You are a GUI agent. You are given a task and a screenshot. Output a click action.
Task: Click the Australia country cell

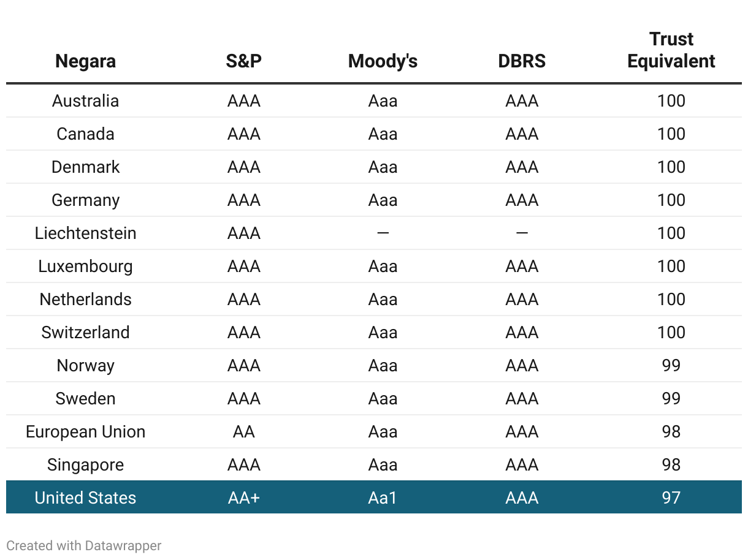pyautogui.click(x=85, y=101)
